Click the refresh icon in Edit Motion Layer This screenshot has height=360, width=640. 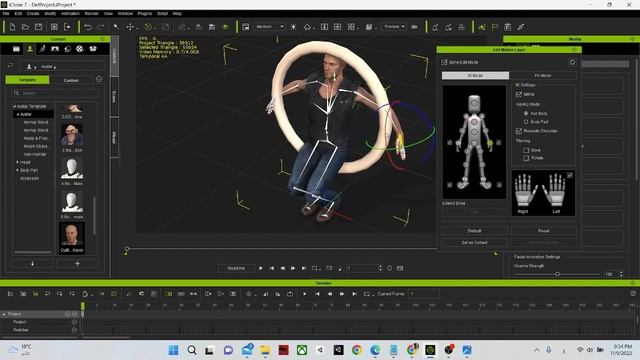[572, 62]
